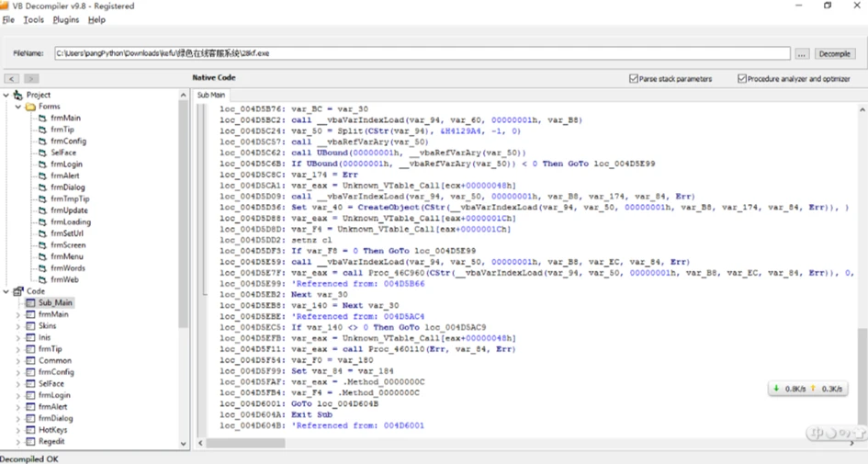The width and height of the screenshot is (868, 464).
Task: Select the frmConfig item under Code
Action: (56, 372)
